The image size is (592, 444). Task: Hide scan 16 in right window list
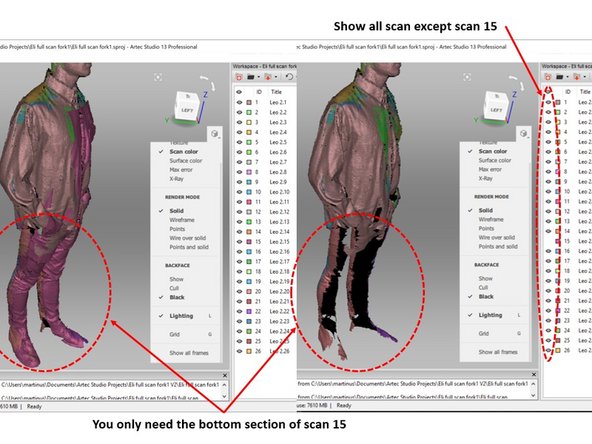click(x=548, y=251)
